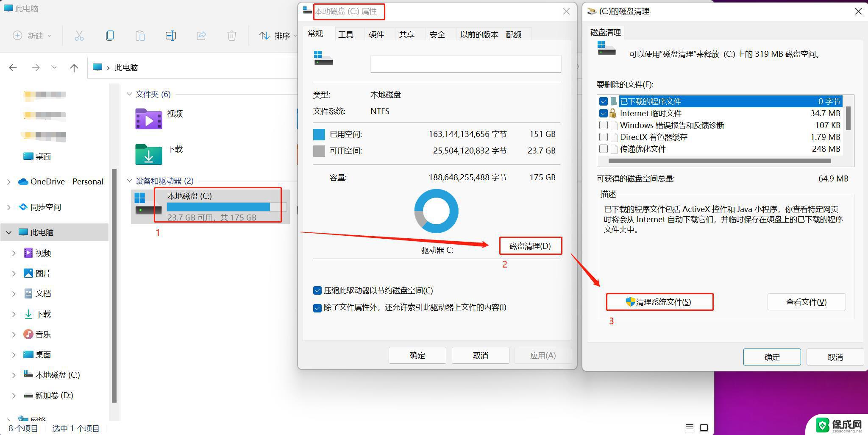This screenshot has width=868, height=435.
Task: Toggle allow indexing file contents checkbox
Action: [317, 308]
